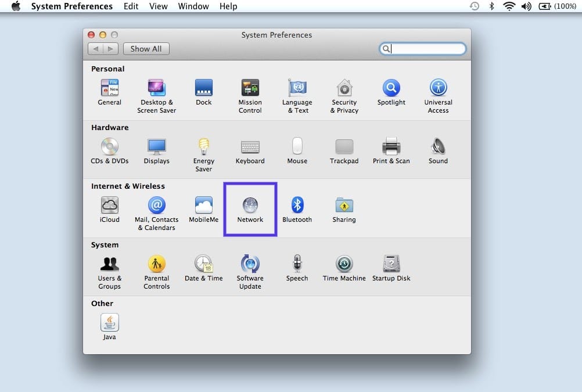Open the Edit menu
Viewport: 582px width, 392px height.
point(131,6)
